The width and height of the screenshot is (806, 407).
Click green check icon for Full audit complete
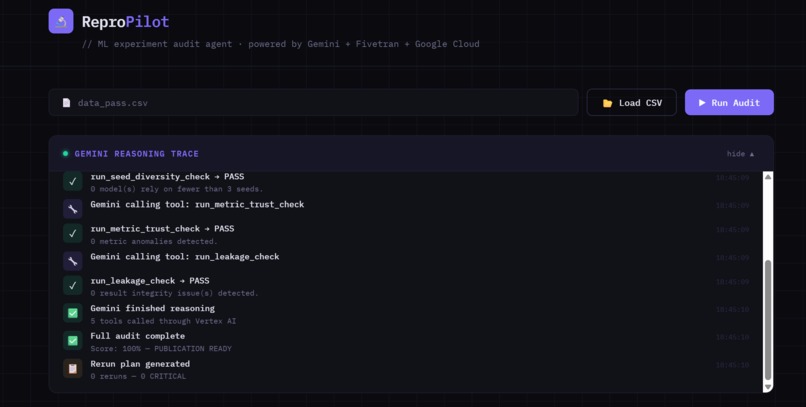point(72,341)
